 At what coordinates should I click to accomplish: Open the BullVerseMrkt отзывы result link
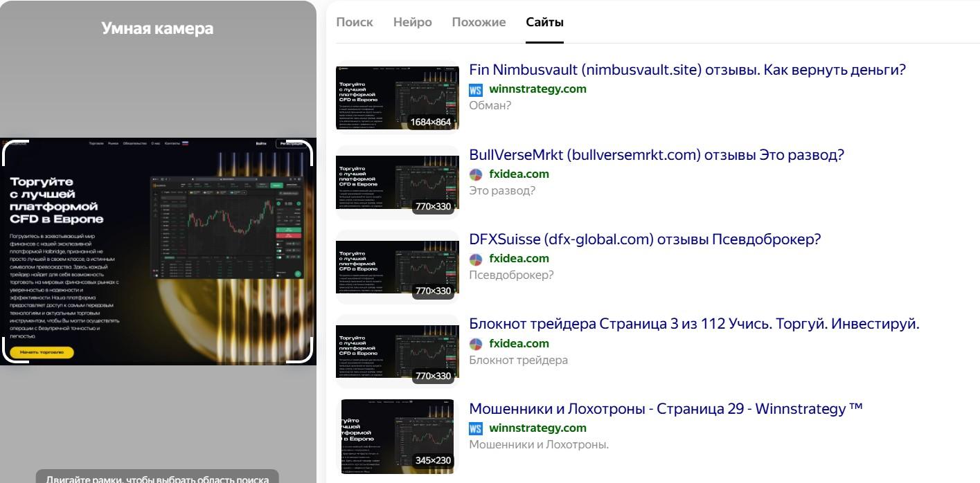[x=657, y=155]
